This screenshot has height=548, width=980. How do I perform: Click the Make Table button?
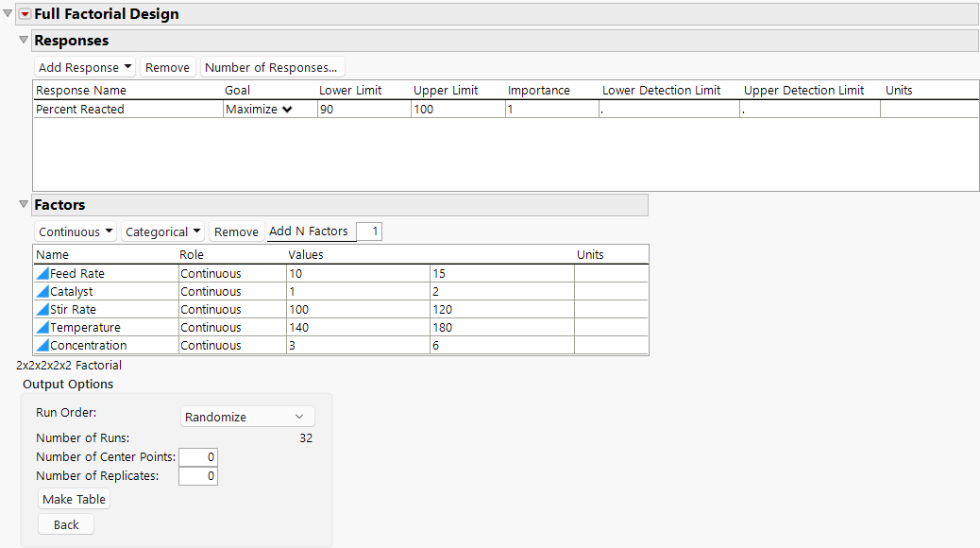73,499
